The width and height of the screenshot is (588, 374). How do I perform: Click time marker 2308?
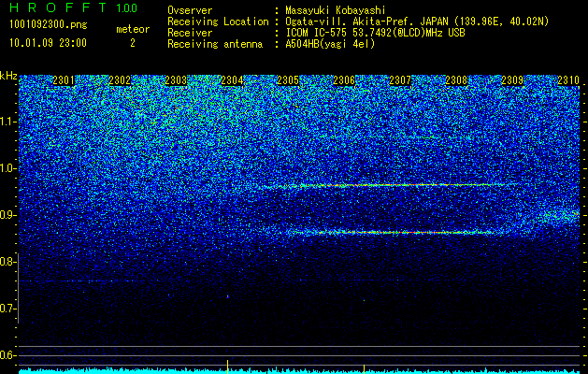pyautogui.click(x=456, y=80)
